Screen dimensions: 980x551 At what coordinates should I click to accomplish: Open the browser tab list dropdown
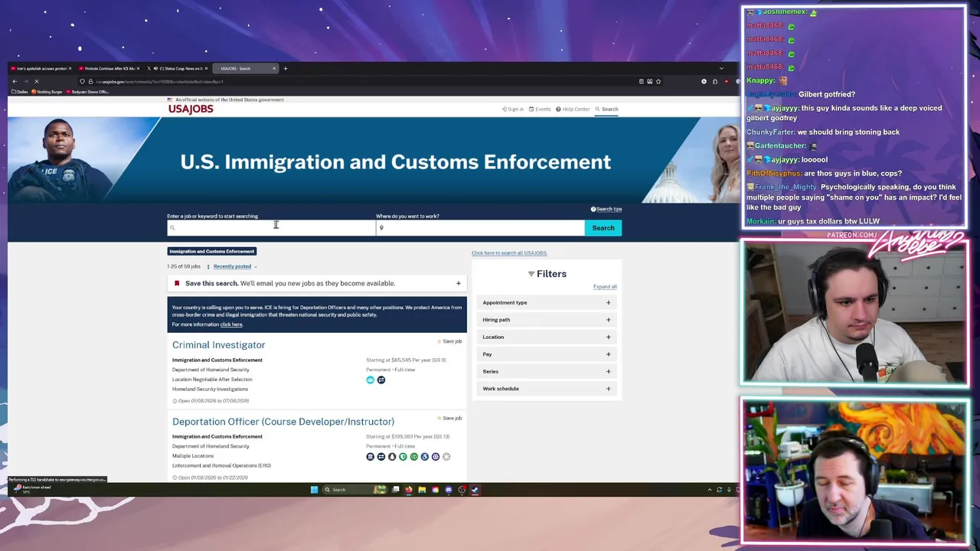tap(721, 69)
